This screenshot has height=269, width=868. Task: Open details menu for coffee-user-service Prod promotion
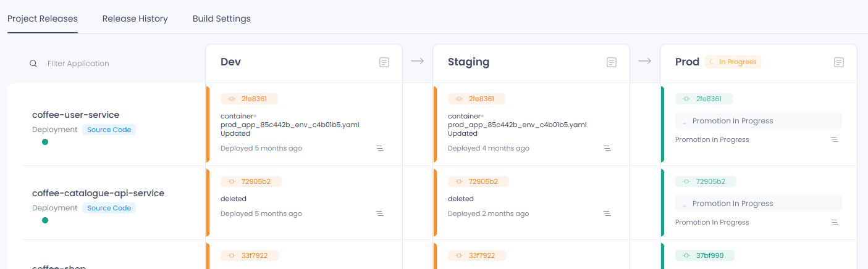click(x=835, y=139)
